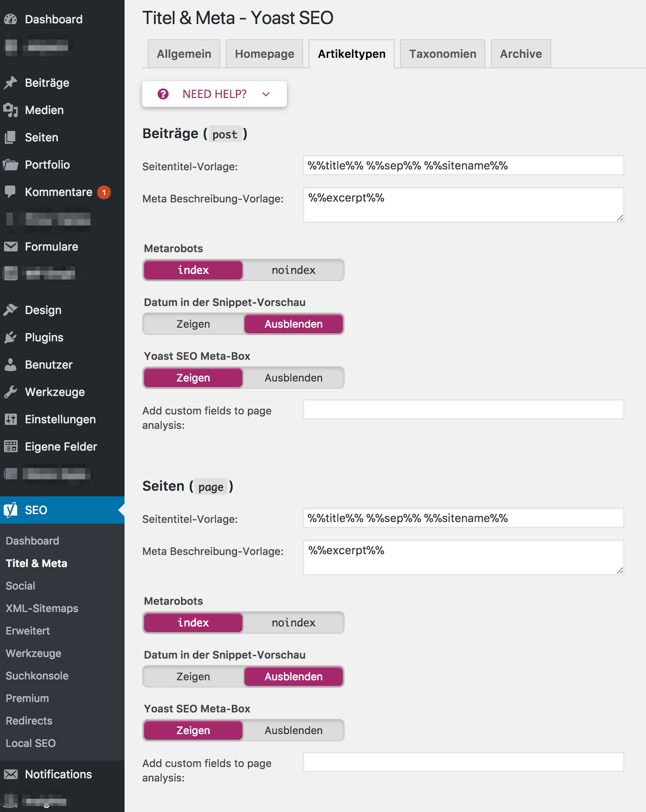Set Beiträge Metarobots to noindex
Viewport: 646px width, 812px height.
[x=293, y=270]
